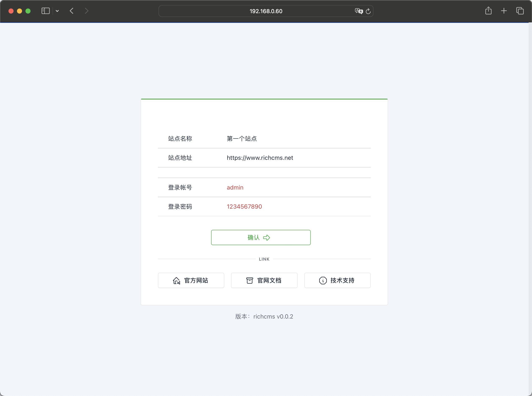The height and width of the screenshot is (396, 532).
Task: Click the forward navigation arrow
Action: (x=87, y=11)
